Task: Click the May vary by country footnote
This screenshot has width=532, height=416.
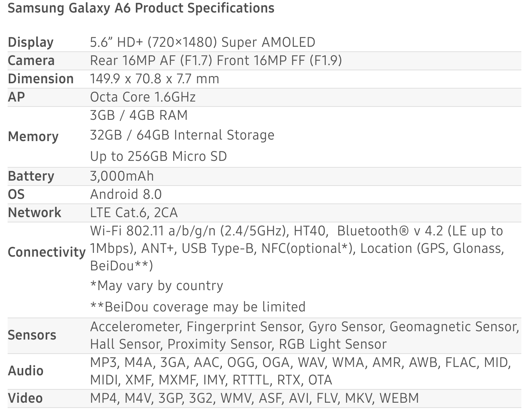Action: 157,286
